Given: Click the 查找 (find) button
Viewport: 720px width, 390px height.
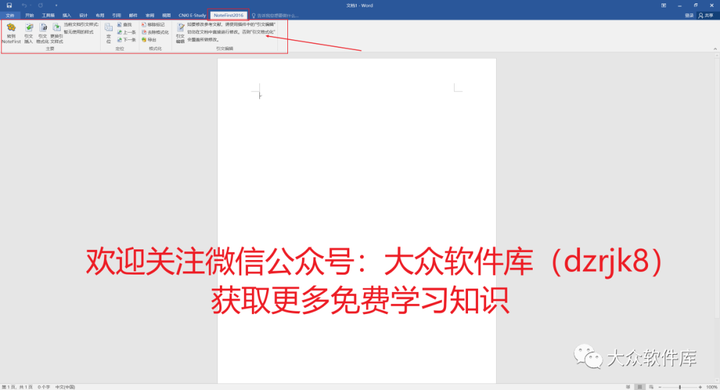Looking at the screenshot, I should coord(124,25).
